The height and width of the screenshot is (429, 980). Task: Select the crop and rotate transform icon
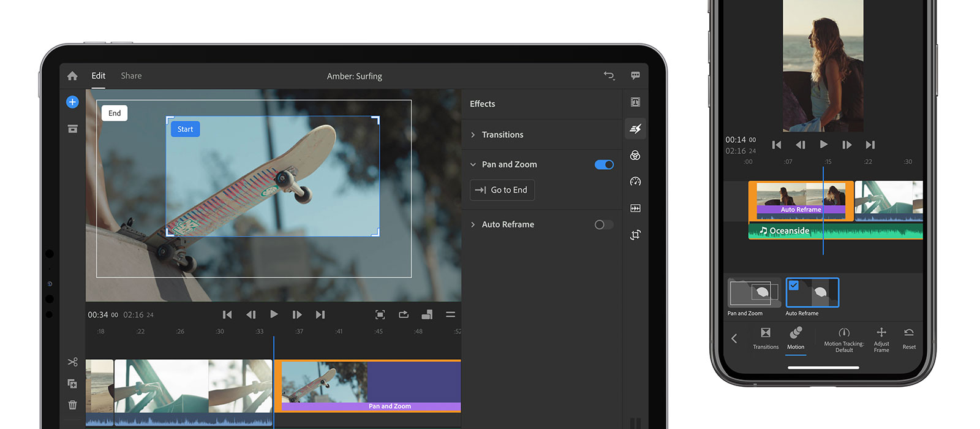(635, 235)
